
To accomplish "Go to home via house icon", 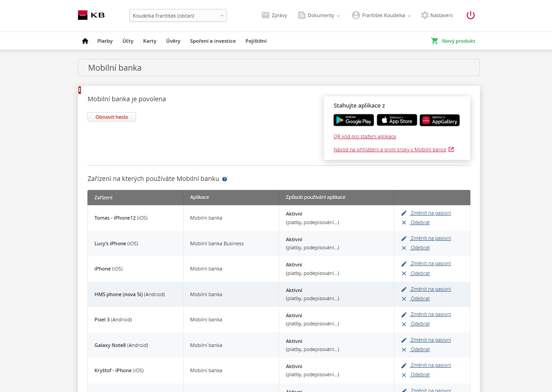I will point(85,41).
